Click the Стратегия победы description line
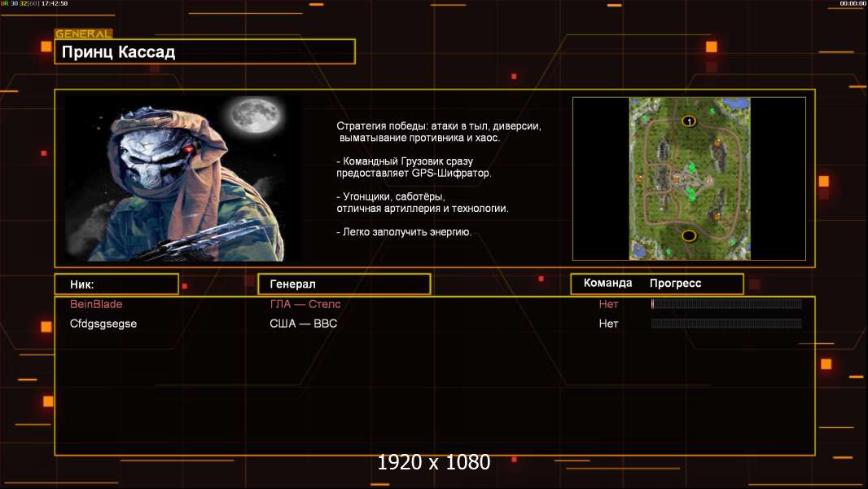868x489 pixels. pos(439,132)
